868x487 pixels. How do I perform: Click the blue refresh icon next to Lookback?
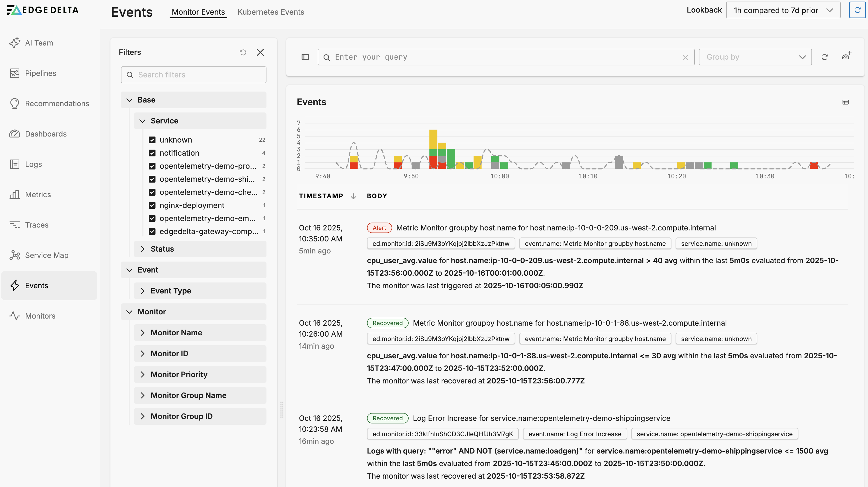click(857, 10)
